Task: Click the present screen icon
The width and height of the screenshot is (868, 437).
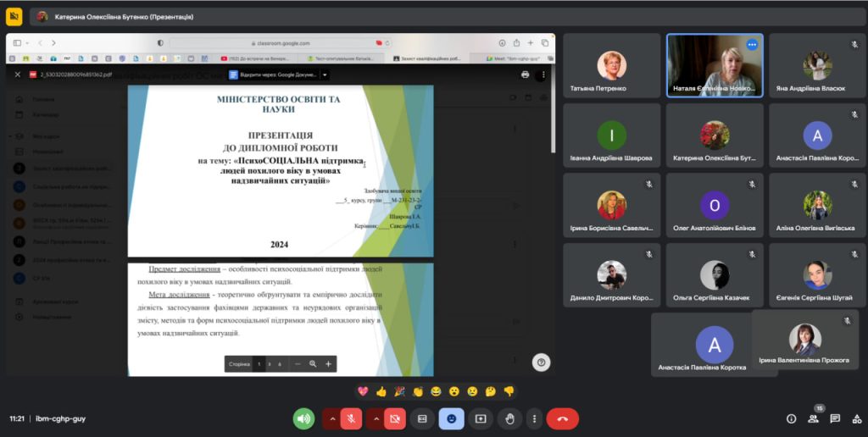Action: [x=481, y=418]
